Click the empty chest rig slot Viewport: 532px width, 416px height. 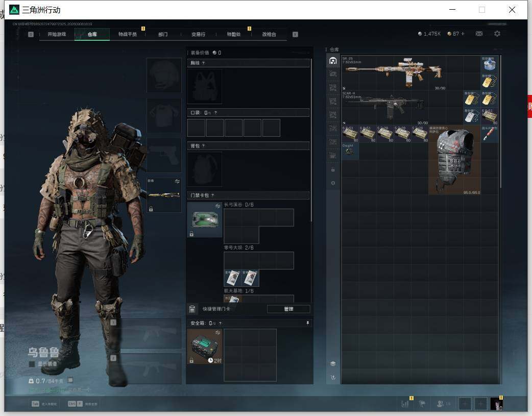click(x=205, y=87)
